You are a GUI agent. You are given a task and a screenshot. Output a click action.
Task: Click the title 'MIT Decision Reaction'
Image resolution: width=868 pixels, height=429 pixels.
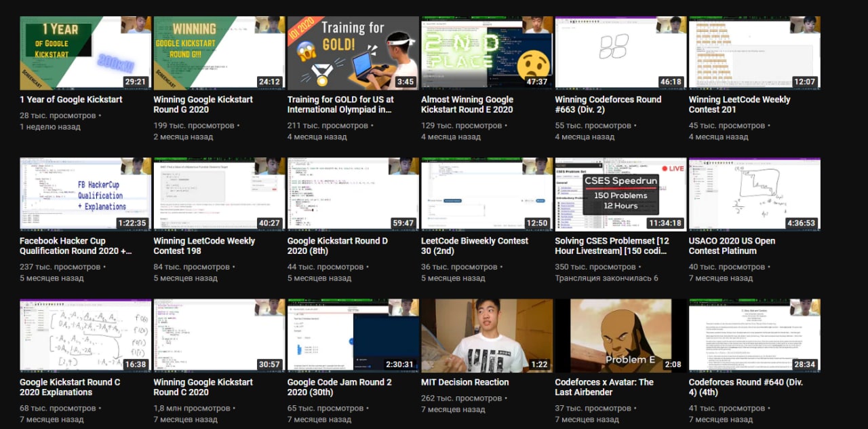(465, 382)
